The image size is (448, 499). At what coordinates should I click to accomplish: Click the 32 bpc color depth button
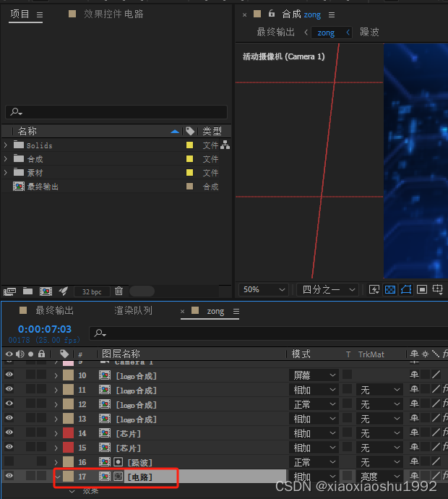(92, 291)
